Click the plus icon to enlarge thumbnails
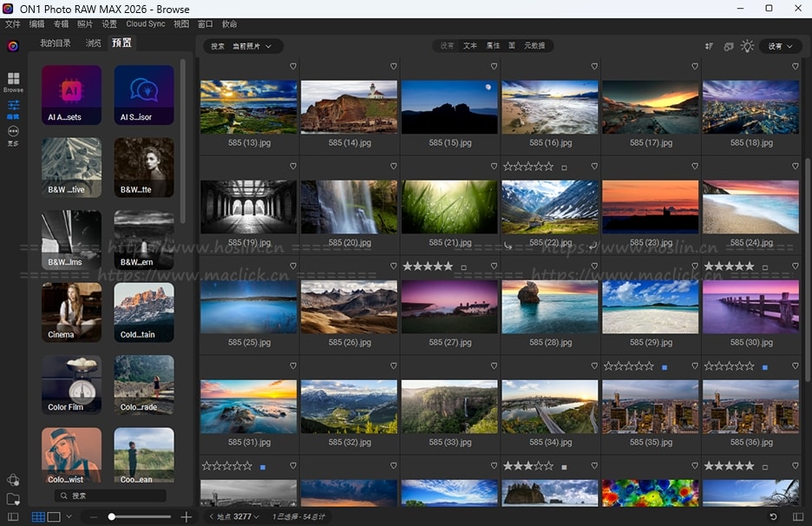The width and height of the screenshot is (812, 526). 186,516
